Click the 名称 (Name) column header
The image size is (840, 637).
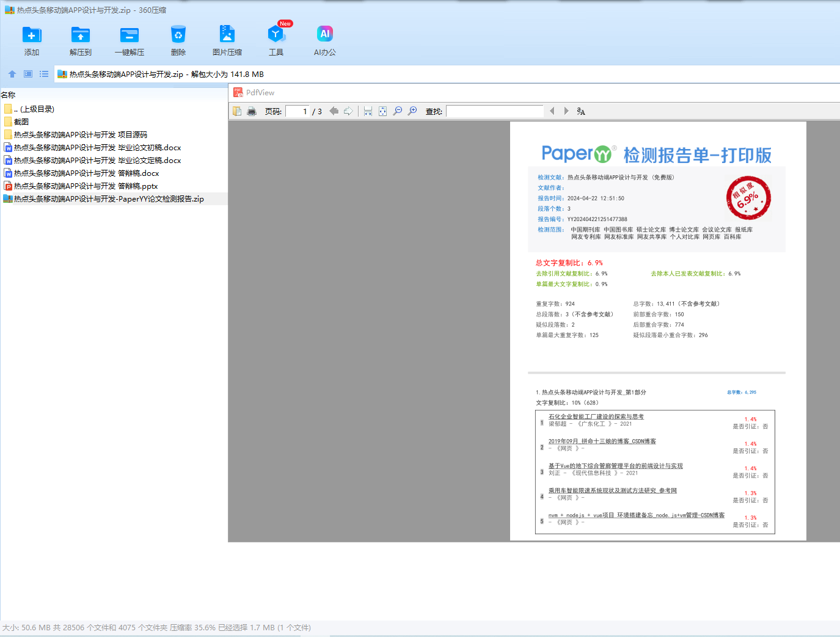pos(9,95)
